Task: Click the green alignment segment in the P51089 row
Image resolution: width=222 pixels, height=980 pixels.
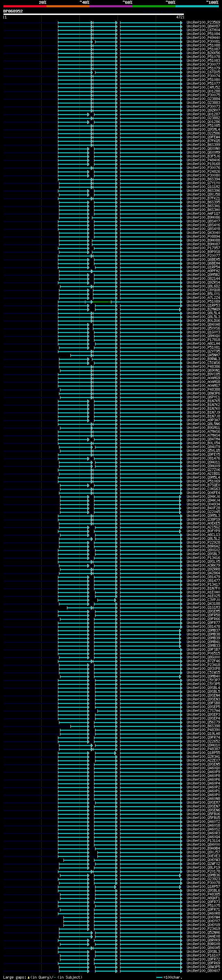Action: 102,302
